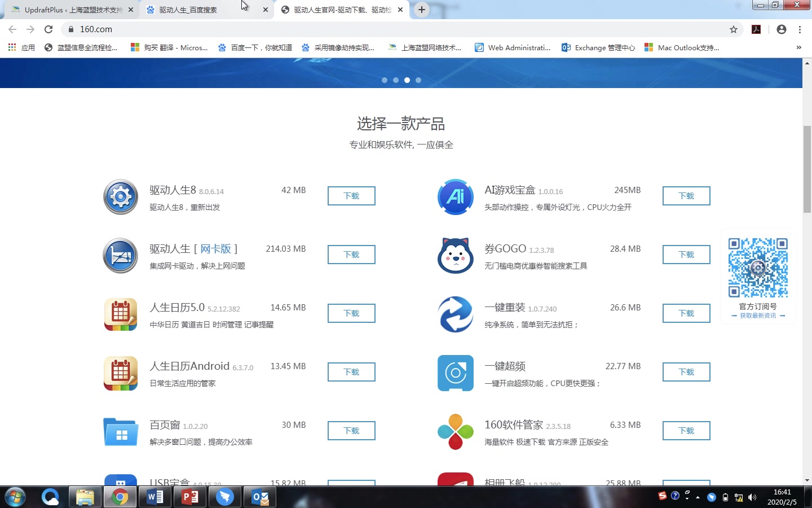
Task: Download 驱动人生8 with its 下载 button
Action: coord(351,196)
